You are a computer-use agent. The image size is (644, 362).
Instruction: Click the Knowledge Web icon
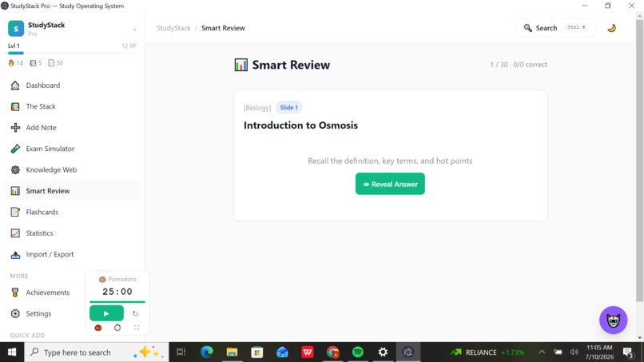coord(15,169)
